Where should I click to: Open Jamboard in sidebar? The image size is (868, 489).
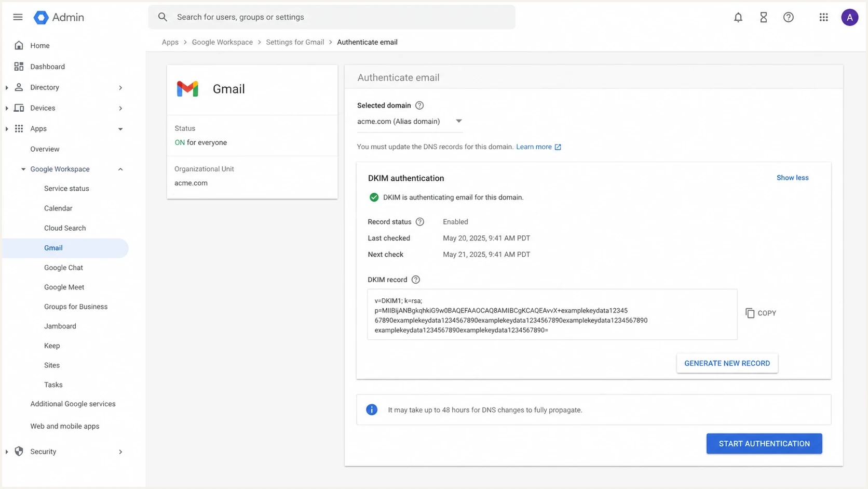pos(60,326)
